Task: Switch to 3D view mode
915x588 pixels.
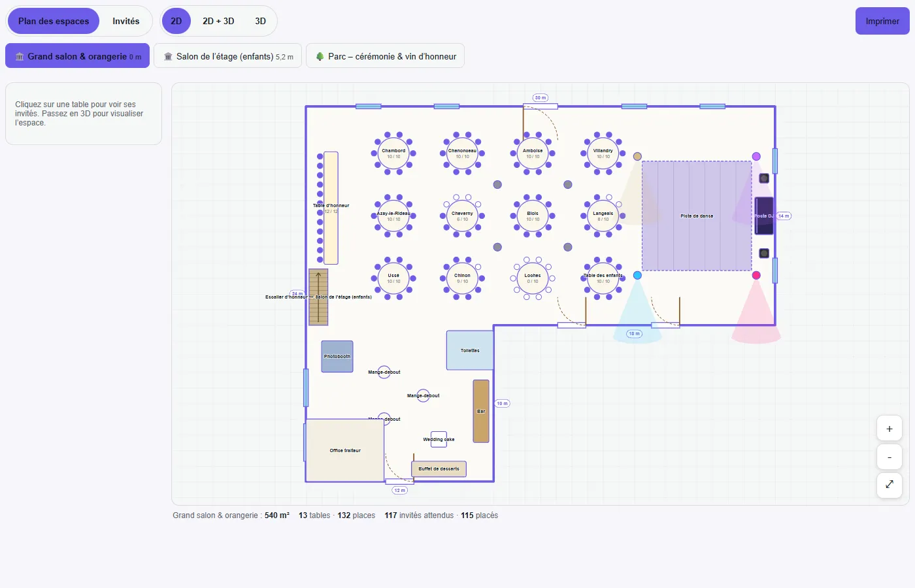Action: [260, 21]
